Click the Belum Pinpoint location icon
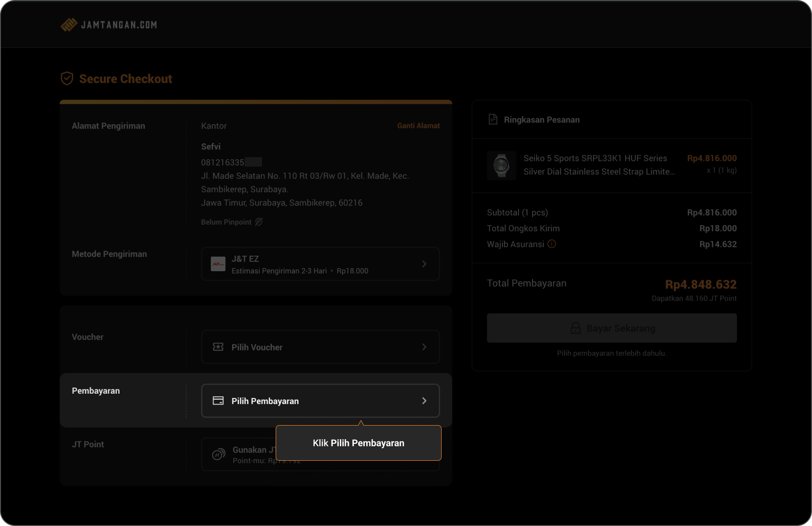Screen dimensions: 812x526 (259, 222)
